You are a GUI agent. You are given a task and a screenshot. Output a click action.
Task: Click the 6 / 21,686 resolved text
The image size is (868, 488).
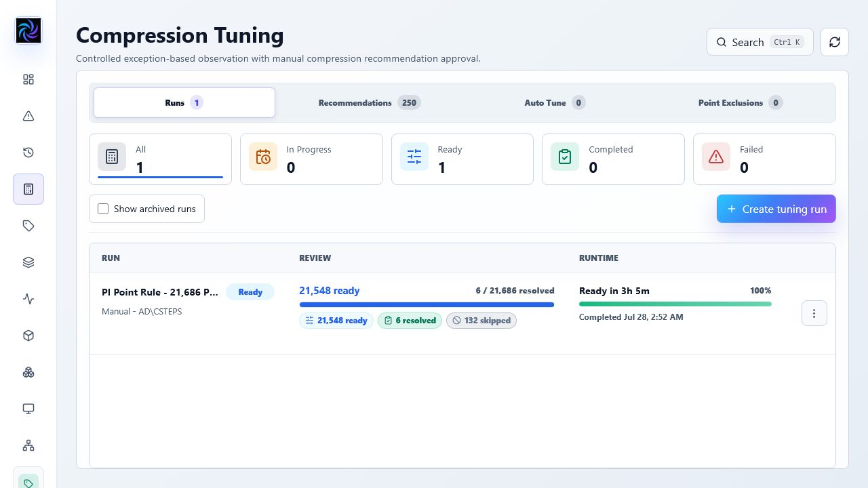point(515,291)
